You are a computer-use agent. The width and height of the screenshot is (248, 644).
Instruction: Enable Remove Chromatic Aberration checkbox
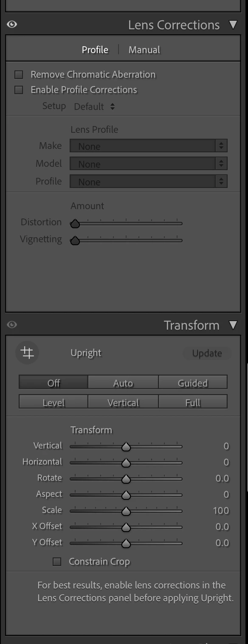pos(19,75)
